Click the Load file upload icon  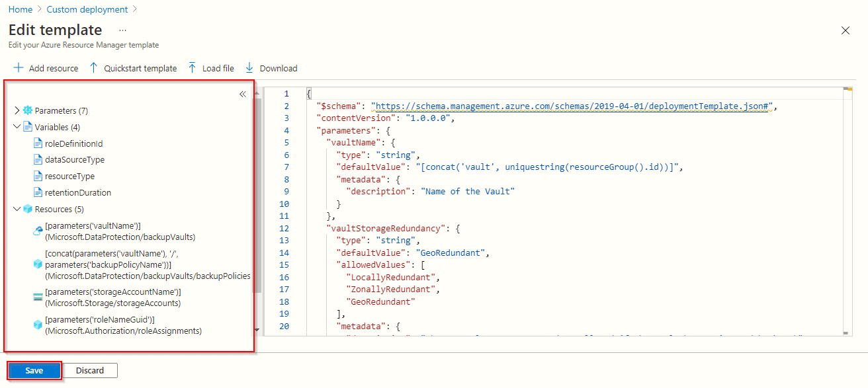pyautogui.click(x=192, y=68)
